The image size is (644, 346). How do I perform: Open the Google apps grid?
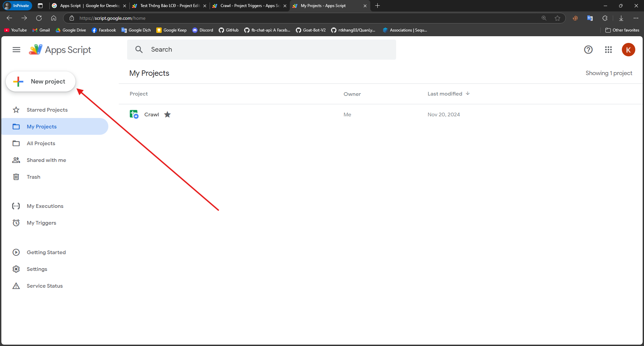pos(608,50)
